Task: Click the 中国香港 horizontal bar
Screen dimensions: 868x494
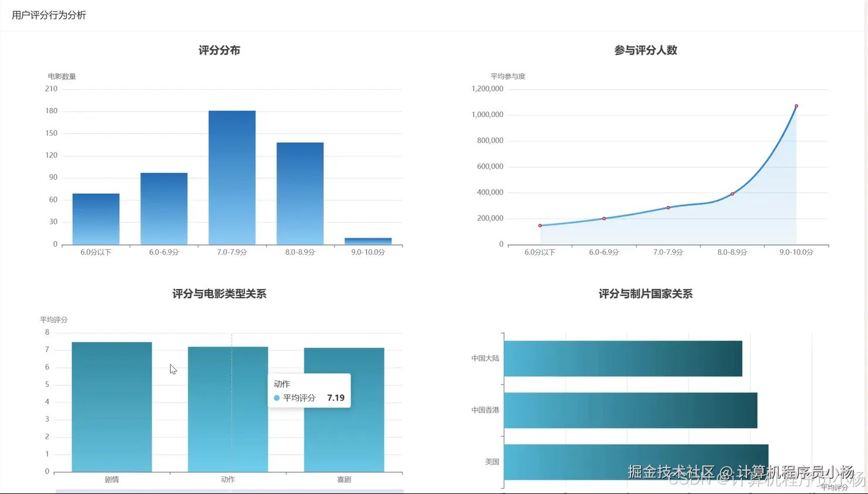Action: coord(630,410)
